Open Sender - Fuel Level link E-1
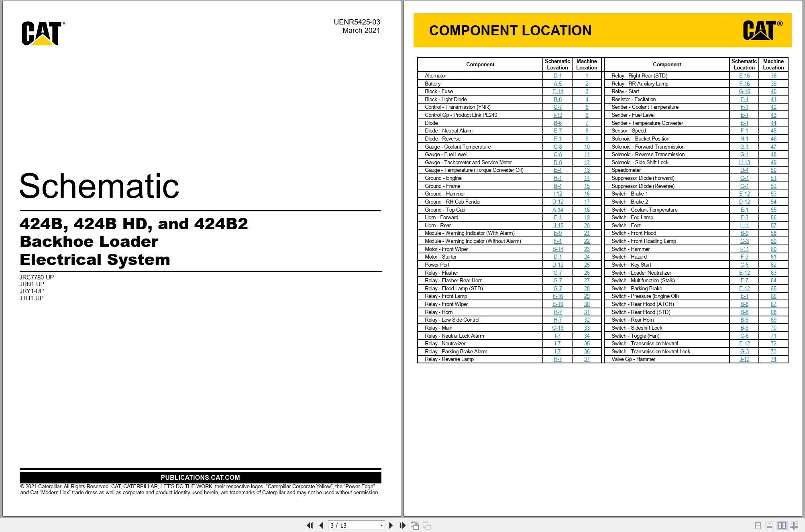This screenshot has height=532, width=805. point(744,115)
